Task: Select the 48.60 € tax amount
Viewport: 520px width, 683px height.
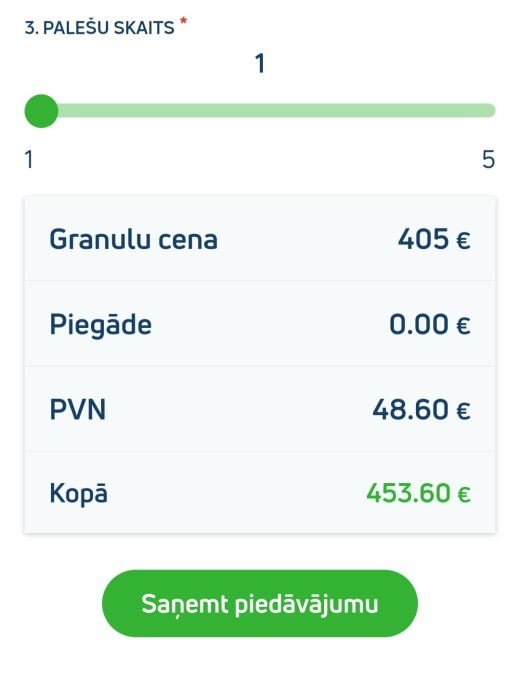Action: pos(421,410)
